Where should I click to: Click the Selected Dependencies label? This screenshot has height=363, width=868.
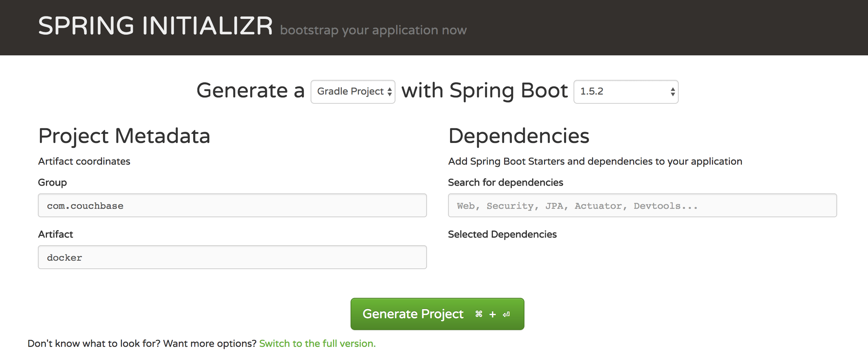click(x=502, y=234)
